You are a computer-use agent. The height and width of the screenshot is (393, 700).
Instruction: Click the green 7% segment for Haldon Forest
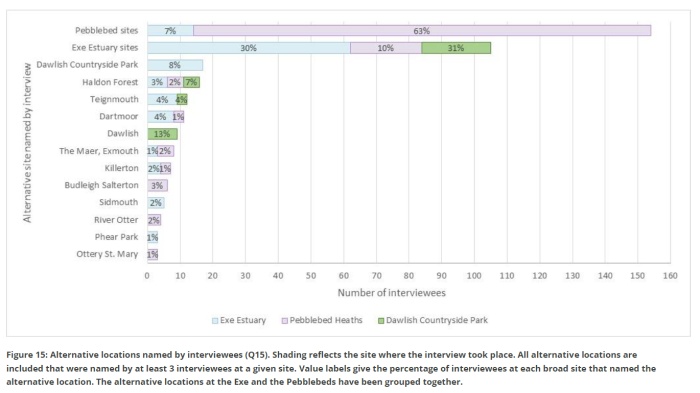[191, 82]
